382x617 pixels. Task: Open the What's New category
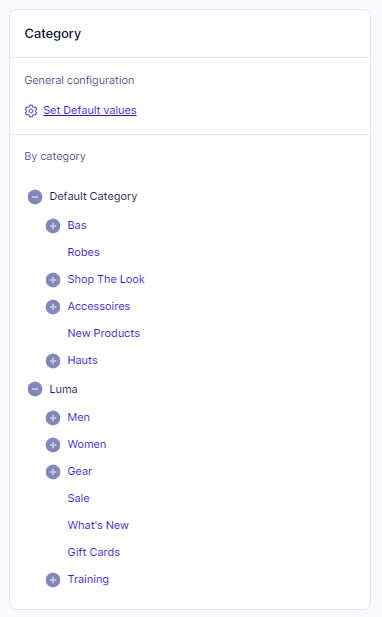click(98, 525)
